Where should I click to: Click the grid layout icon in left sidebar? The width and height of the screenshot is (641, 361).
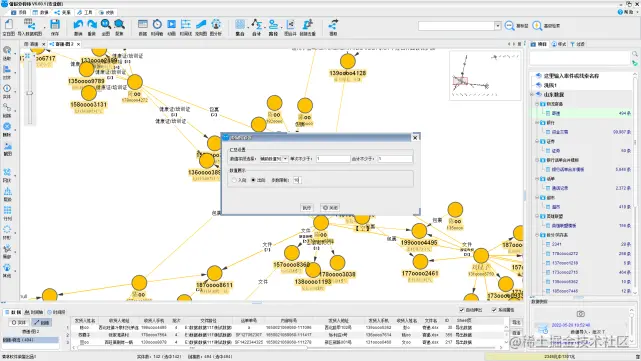tap(7, 210)
